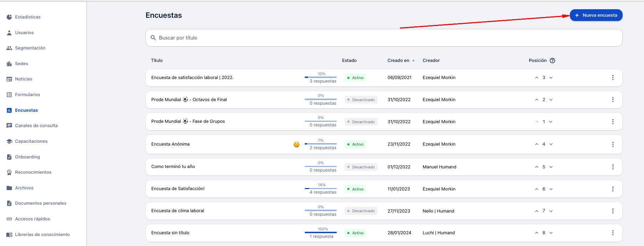Click Activo status of Encuesta de satisfacción laboral
The height and width of the screenshot is (246, 644).
355,78
